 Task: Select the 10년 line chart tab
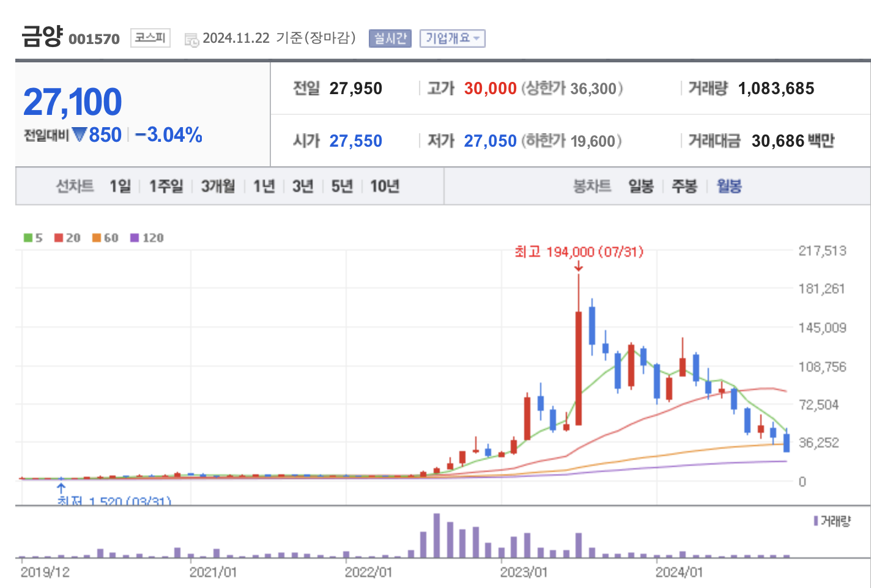coord(385,186)
